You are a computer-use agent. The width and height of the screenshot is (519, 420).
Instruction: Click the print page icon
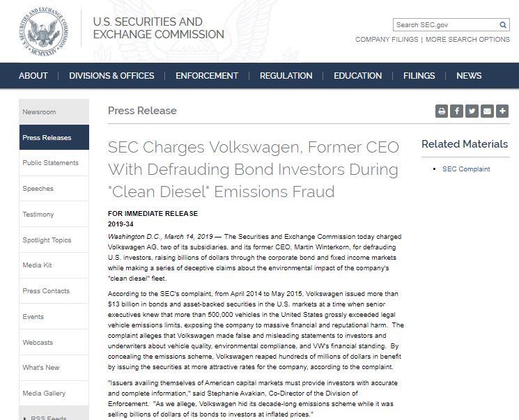click(442, 111)
